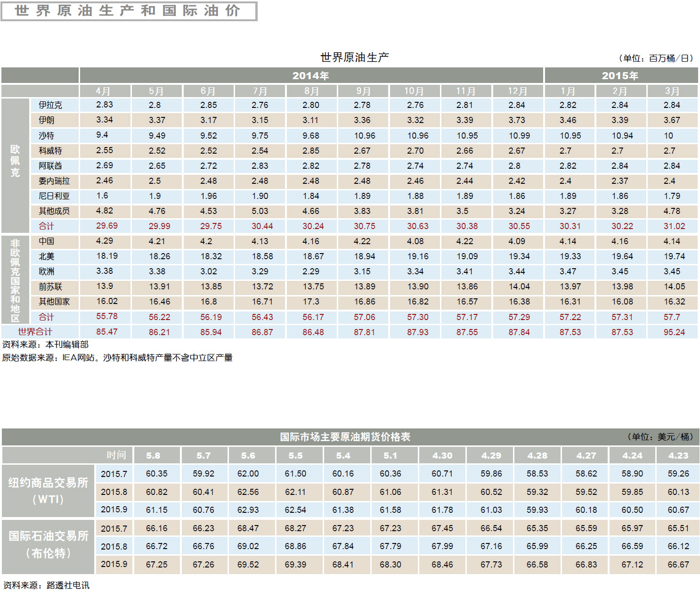Select the 2014年 column group header

(311, 75)
